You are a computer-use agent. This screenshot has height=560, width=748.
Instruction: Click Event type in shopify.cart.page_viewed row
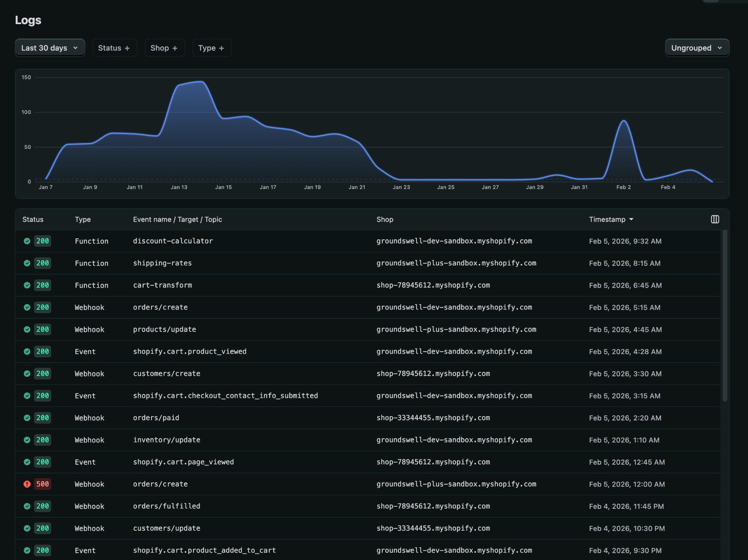coord(85,462)
